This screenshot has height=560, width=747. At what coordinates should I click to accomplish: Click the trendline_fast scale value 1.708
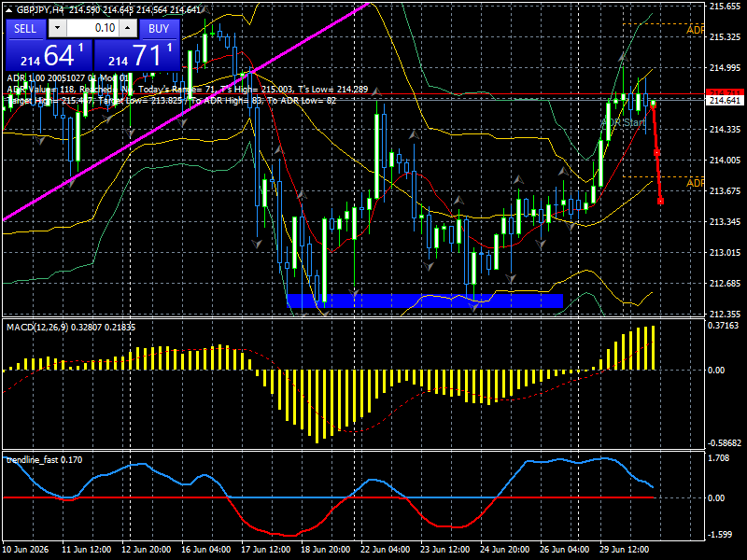point(718,458)
